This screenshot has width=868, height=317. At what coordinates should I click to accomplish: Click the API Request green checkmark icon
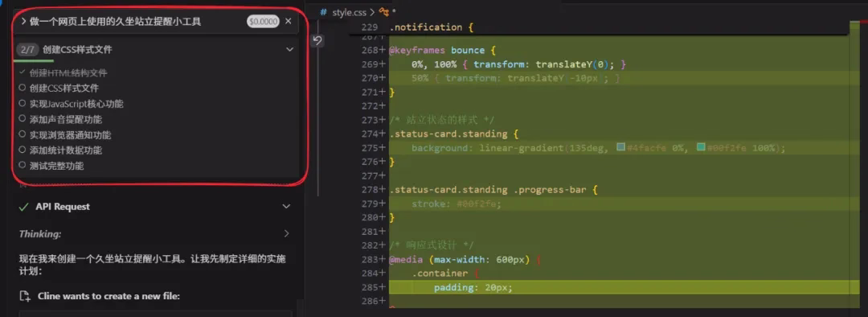coord(23,206)
